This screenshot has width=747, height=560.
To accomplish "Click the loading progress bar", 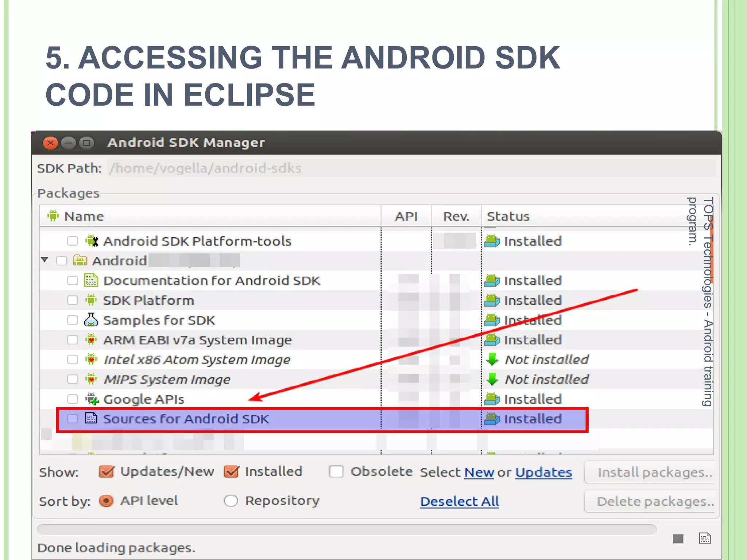I will pos(347,529).
